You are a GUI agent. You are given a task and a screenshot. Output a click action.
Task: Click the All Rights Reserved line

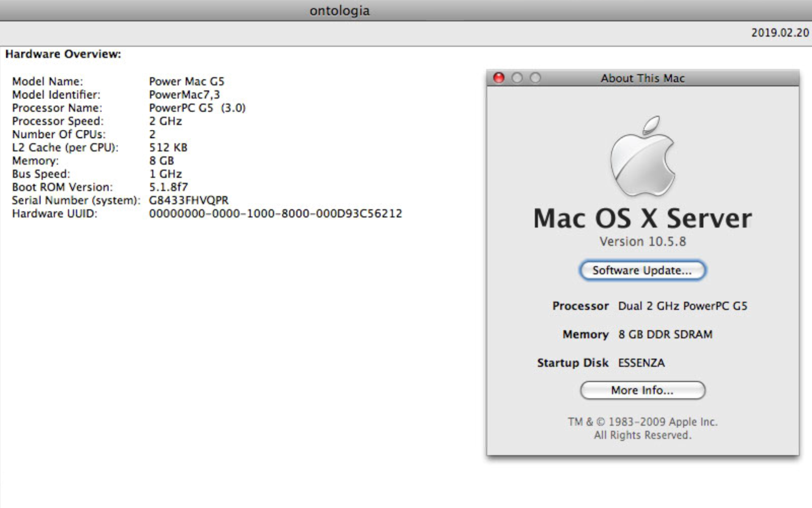[642, 435]
